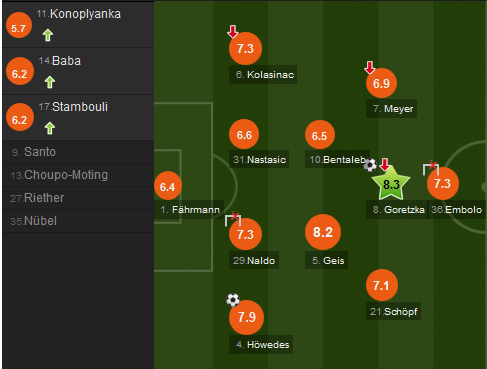487x369 pixels.
Task: Click Geis's 8.2 rating circle
Action: pyautogui.click(x=323, y=232)
